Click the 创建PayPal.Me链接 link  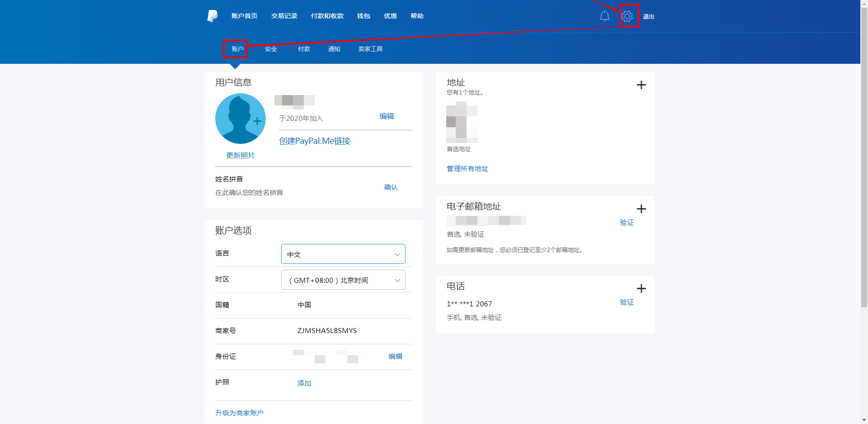[315, 141]
